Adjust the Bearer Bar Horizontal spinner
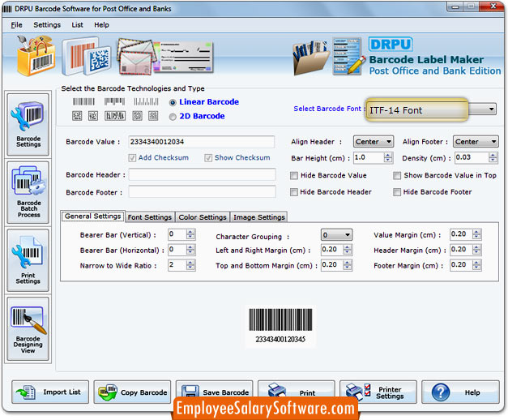 click(190, 250)
